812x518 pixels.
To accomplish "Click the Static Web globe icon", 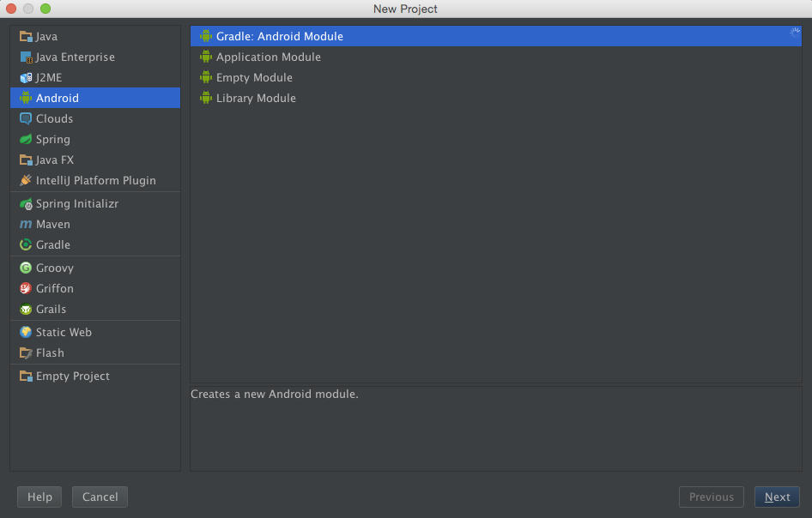I will [26, 332].
